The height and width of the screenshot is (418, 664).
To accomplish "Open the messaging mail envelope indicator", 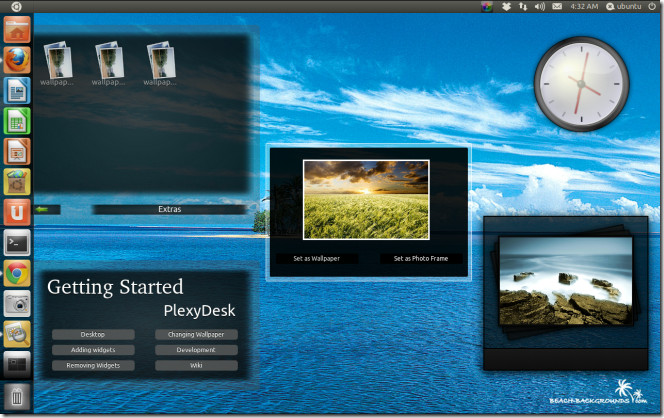I will point(557,6).
